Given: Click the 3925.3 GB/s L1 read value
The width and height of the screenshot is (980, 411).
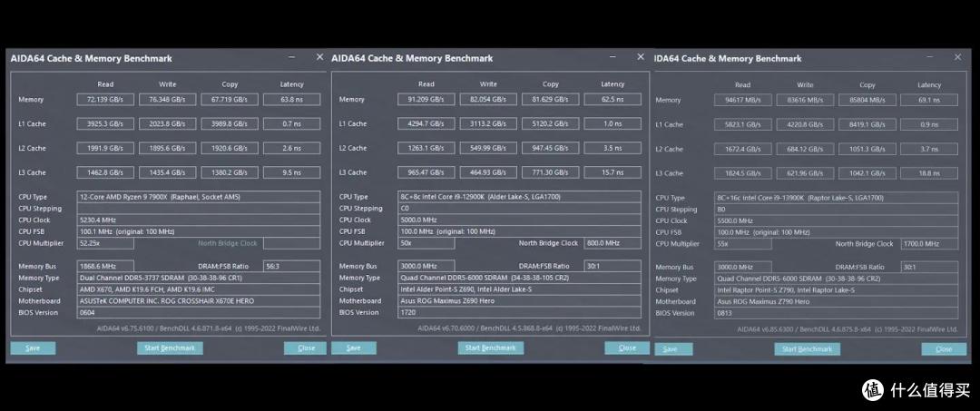Looking at the screenshot, I should [105, 123].
